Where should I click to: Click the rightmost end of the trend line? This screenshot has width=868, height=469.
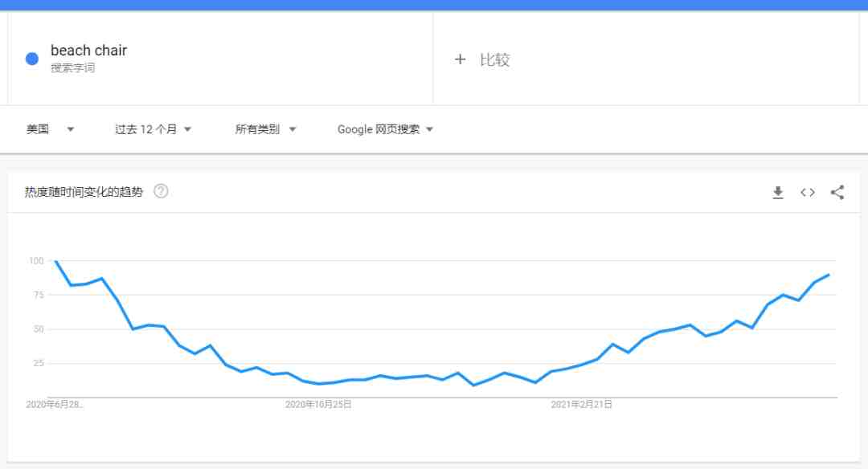[x=829, y=275]
